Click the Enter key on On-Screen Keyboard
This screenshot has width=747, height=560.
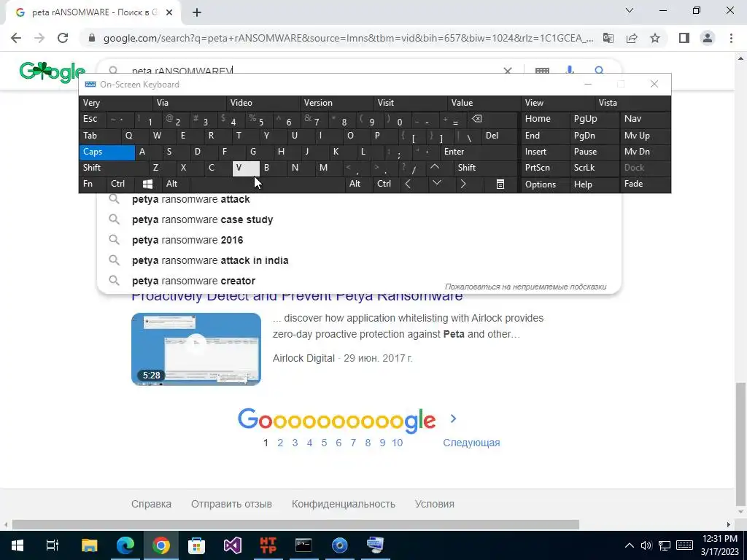479,152
